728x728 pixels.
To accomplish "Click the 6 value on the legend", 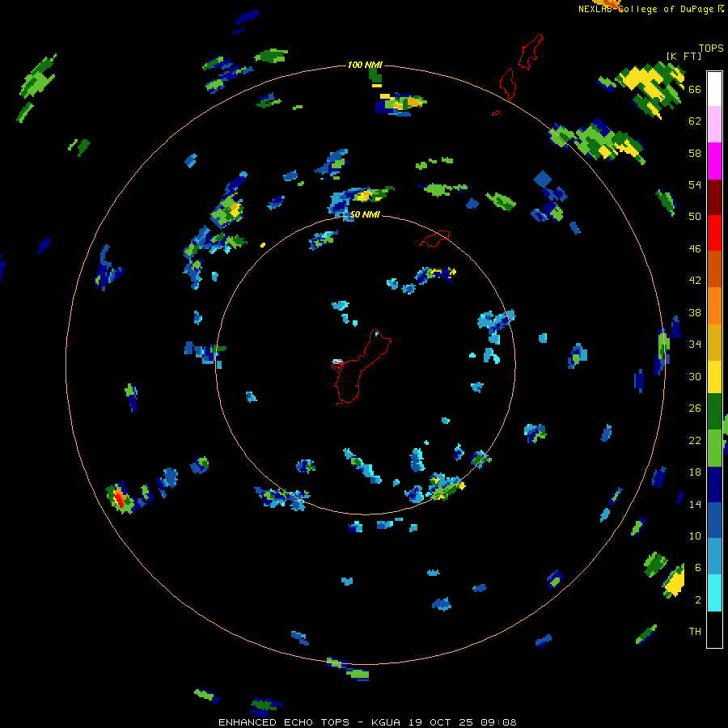I will click(698, 568).
